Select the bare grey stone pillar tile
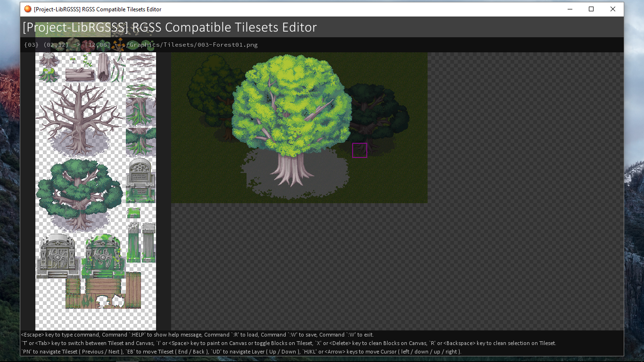Viewport: 644px width, 362px height. point(149,242)
